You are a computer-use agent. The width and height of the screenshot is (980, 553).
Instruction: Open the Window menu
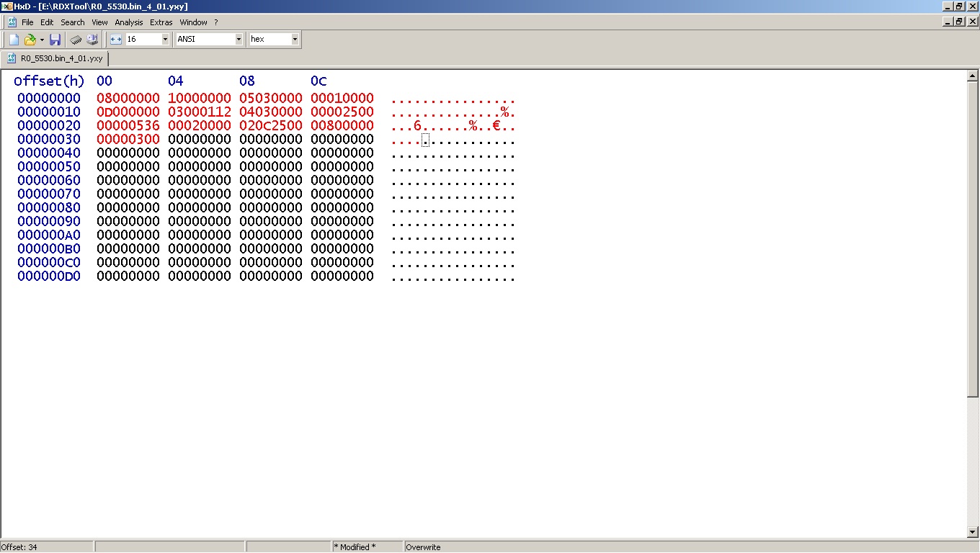click(193, 22)
